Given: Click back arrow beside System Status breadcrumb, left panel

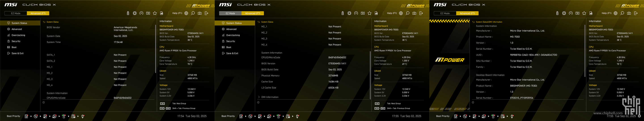Looking at the screenshot, I should tap(44, 22).
